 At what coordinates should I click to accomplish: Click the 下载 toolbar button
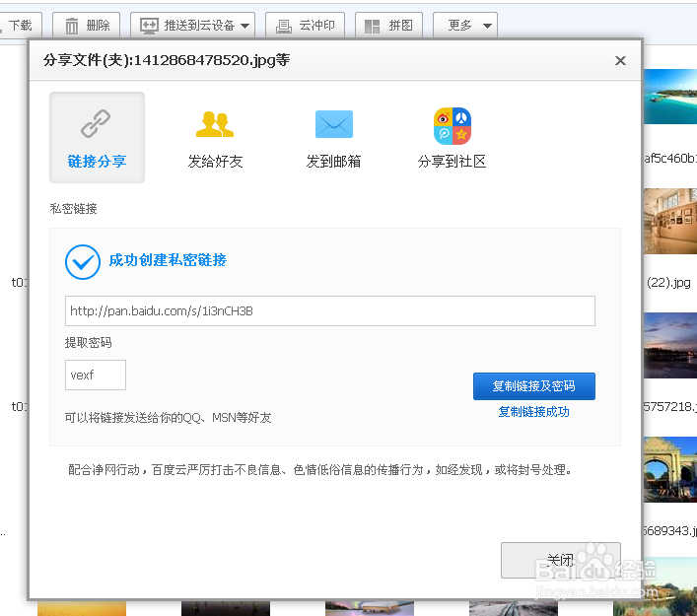coord(21,26)
